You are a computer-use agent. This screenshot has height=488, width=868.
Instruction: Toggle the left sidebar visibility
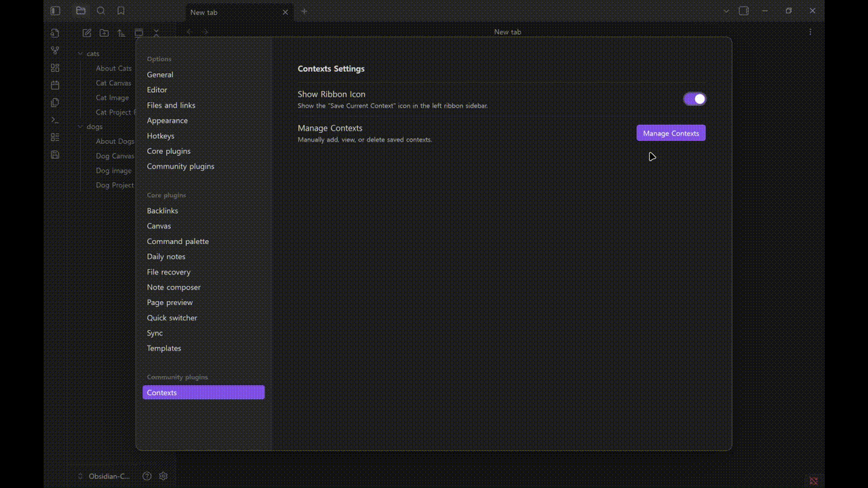pos(55,11)
